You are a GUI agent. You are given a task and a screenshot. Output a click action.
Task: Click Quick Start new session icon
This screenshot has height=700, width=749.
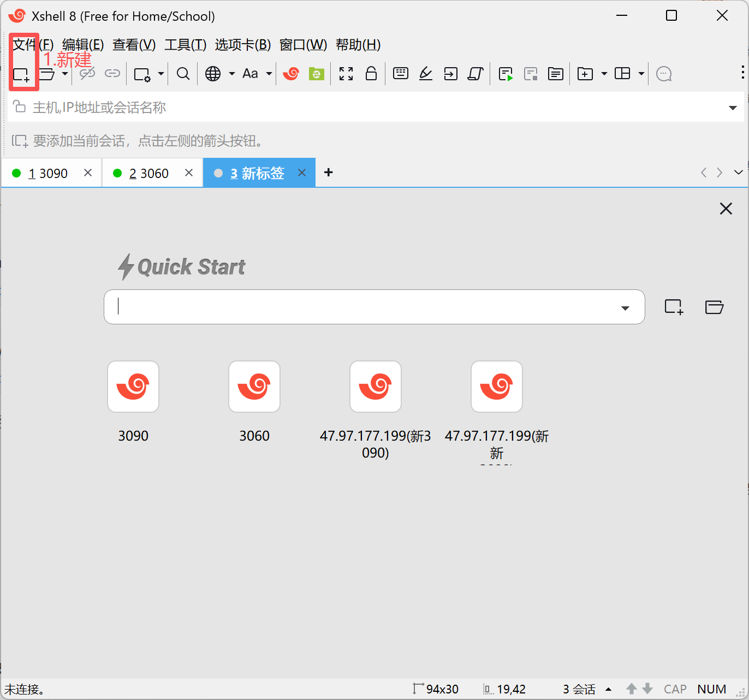point(674,307)
